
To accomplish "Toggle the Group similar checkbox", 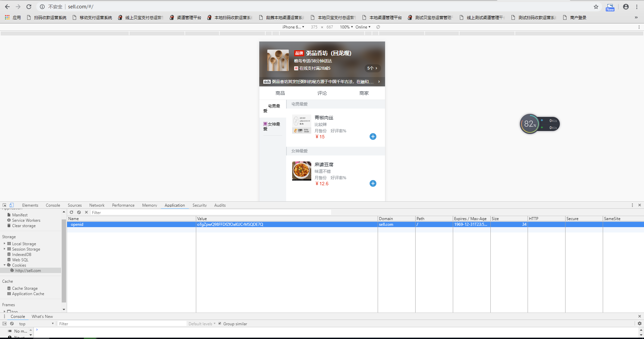I will [x=220, y=324].
